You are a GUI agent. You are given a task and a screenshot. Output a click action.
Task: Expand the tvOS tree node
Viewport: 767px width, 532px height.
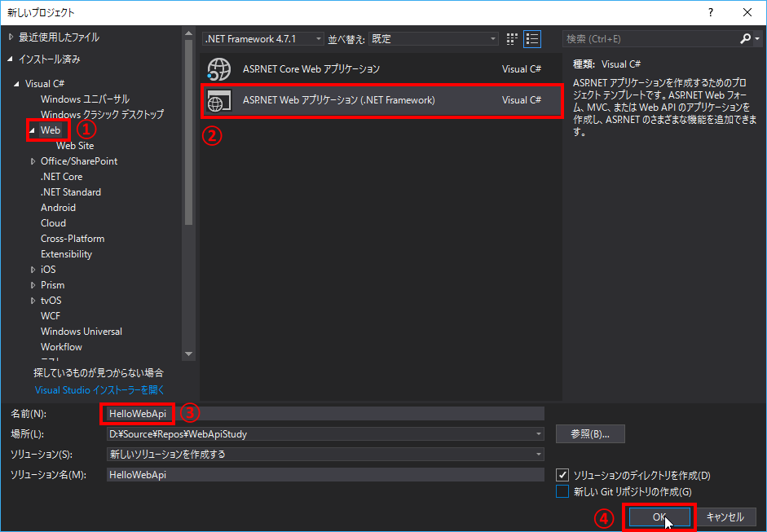(x=33, y=301)
